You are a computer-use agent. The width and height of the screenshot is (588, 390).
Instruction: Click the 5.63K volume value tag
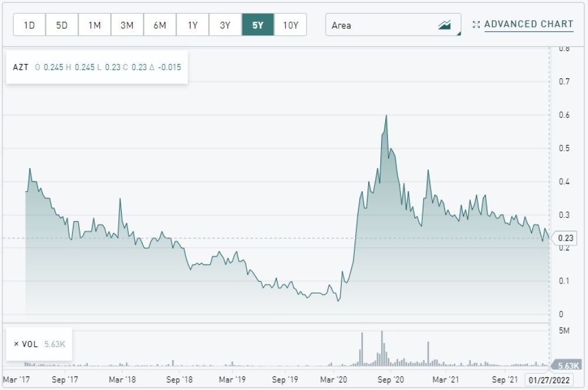(x=569, y=365)
